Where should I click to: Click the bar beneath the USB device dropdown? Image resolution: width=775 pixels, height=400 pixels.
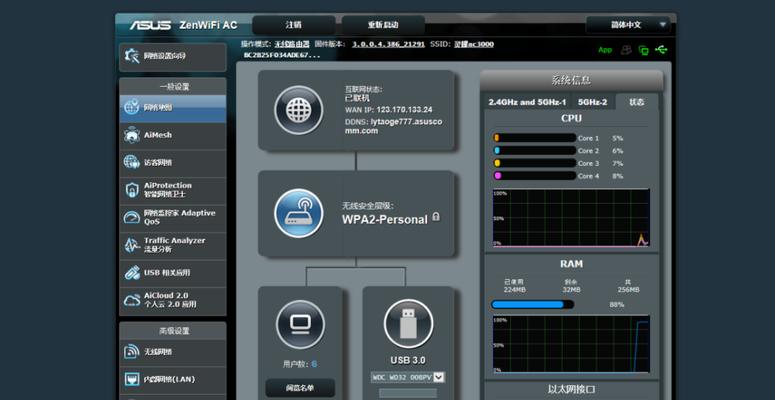(x=408, y=393)
